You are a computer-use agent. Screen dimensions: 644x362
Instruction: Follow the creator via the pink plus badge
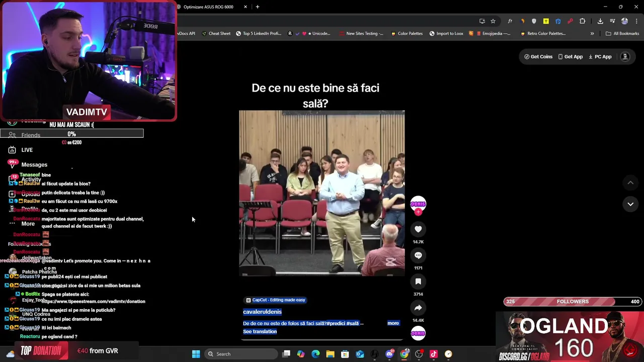click(x=418, y=212)
